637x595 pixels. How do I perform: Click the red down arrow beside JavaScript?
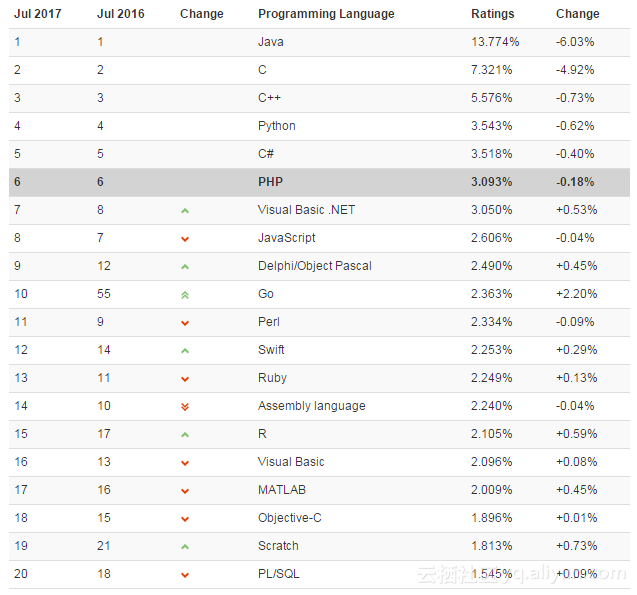[x=185, y=239]
